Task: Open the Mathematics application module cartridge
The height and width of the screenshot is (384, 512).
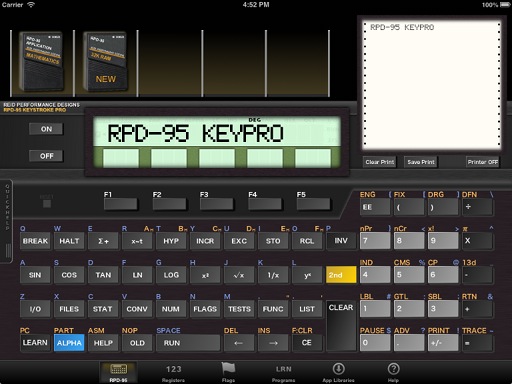Action: pos(41,62)
